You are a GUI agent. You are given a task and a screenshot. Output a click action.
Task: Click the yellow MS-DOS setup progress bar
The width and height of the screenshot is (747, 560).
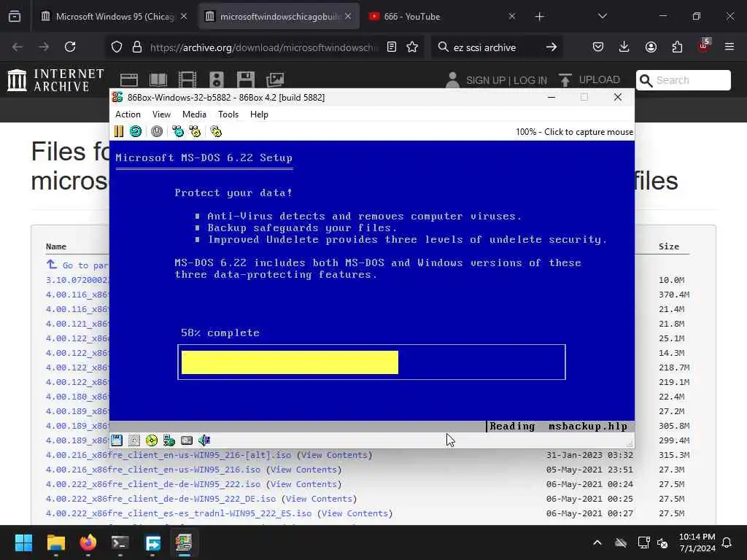290,362
